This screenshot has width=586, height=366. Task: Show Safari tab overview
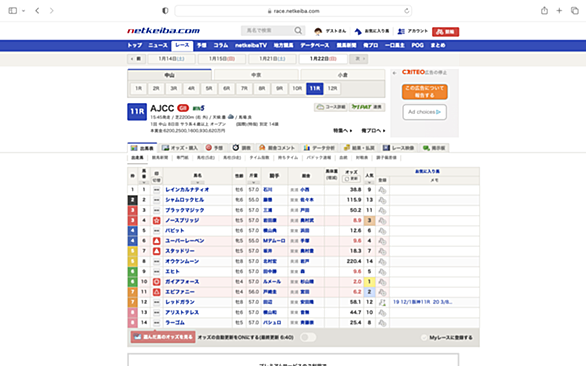point(574,10)
